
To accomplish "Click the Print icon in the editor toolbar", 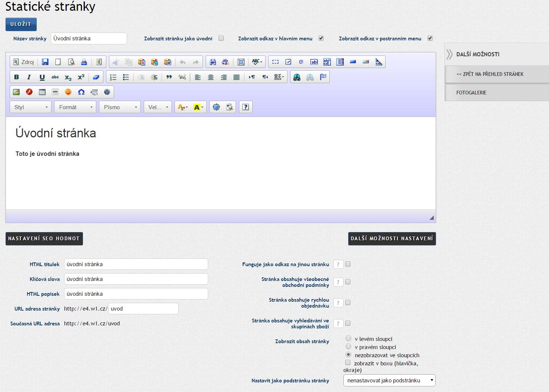I will click(x=84, y=62).
